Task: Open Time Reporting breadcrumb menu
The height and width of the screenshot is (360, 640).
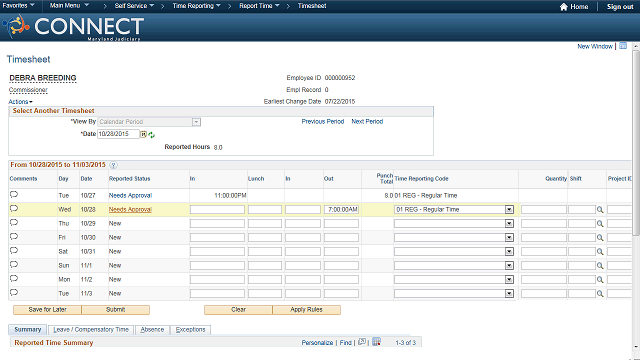Action: point(196,6)
